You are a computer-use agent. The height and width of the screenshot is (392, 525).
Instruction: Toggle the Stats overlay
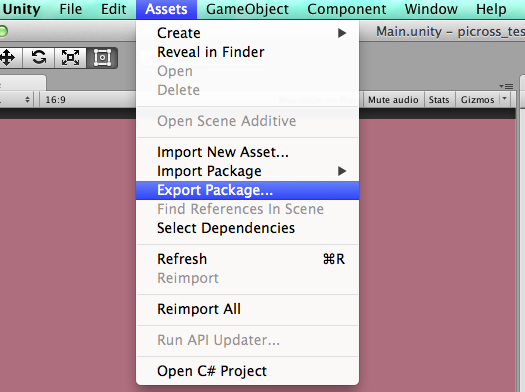pyautogui.click(x=439, y=100)
